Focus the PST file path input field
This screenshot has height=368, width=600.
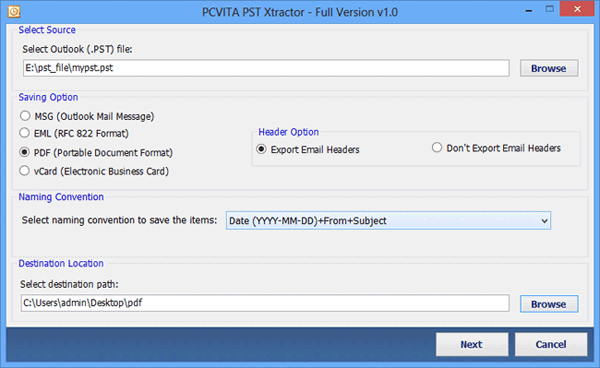(x=266, y=68)
